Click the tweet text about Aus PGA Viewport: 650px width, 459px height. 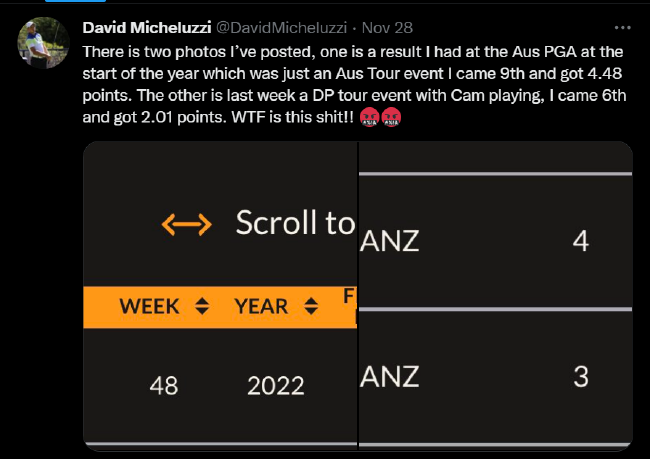[x=354, y=84]
